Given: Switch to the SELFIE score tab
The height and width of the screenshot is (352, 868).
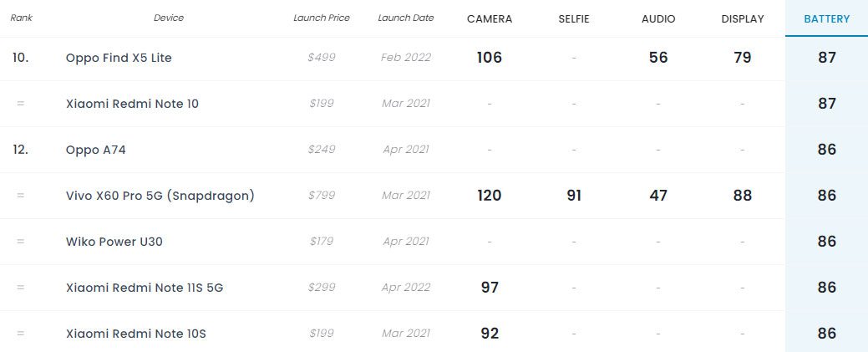Looking at the screenshot, I should point(574,18).
